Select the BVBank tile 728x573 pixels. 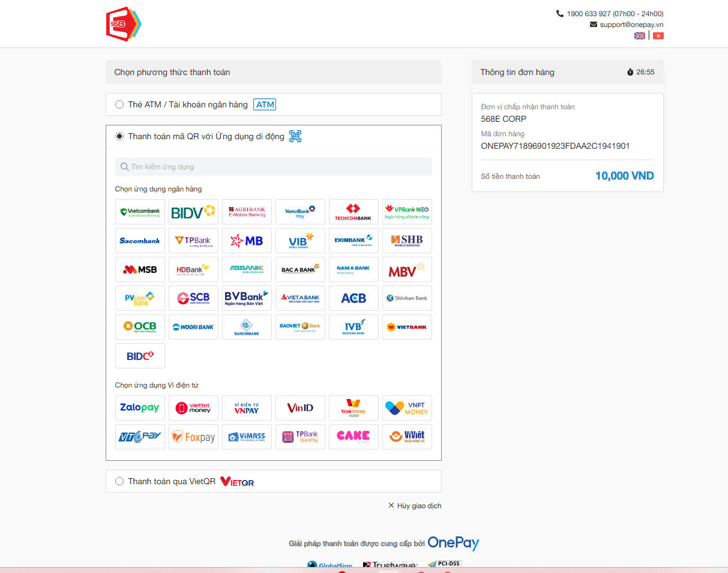click(247, 298)
